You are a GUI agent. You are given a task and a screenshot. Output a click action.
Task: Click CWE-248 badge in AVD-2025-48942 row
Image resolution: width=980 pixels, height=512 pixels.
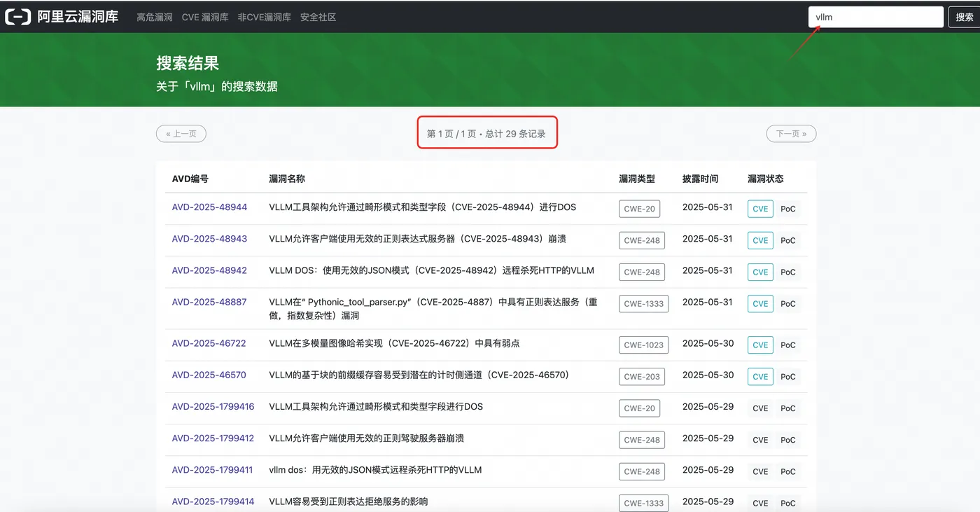642,272
